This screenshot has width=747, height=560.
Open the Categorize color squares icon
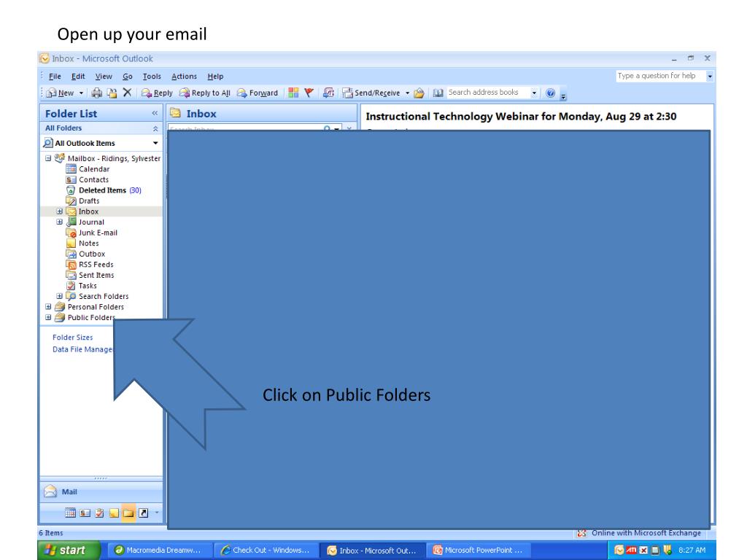tap(293, 93)
